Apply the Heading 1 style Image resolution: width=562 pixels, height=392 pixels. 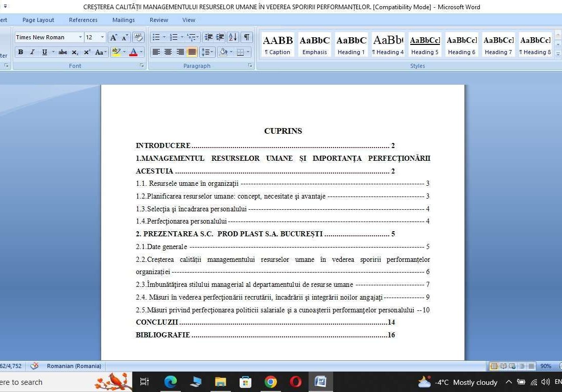pyautogui.click(x=351, y=44)
